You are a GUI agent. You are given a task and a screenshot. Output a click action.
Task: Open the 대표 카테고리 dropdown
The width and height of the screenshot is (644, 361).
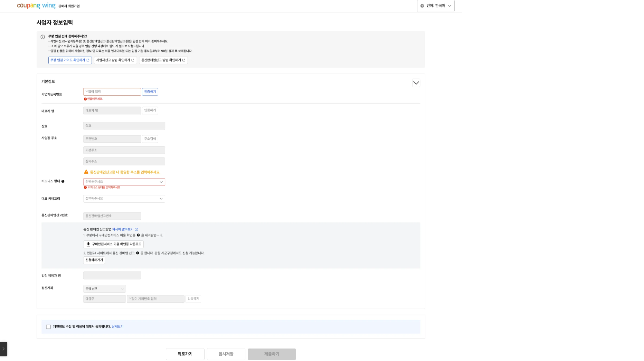[x=124, y=199]
